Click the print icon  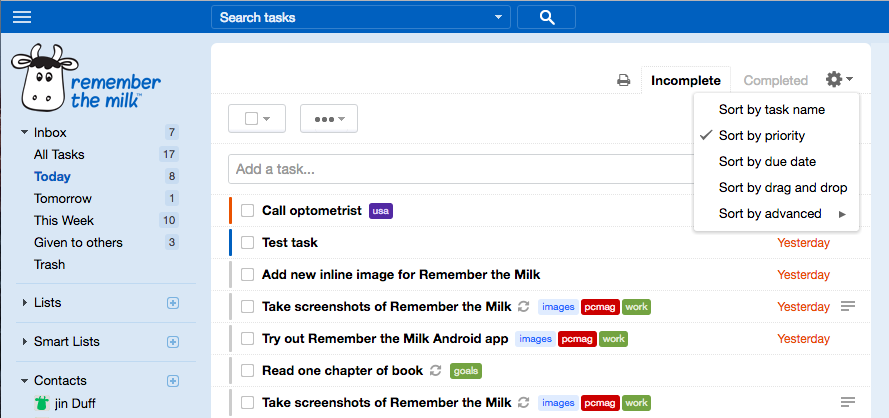623,81
